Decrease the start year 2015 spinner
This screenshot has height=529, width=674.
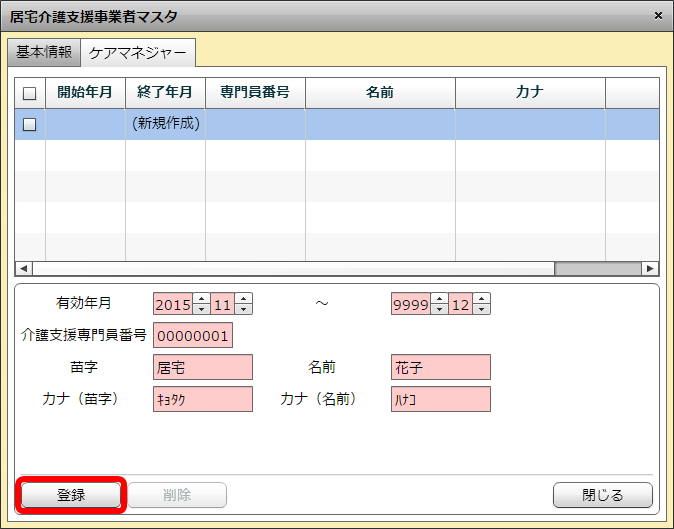(201, 309)
